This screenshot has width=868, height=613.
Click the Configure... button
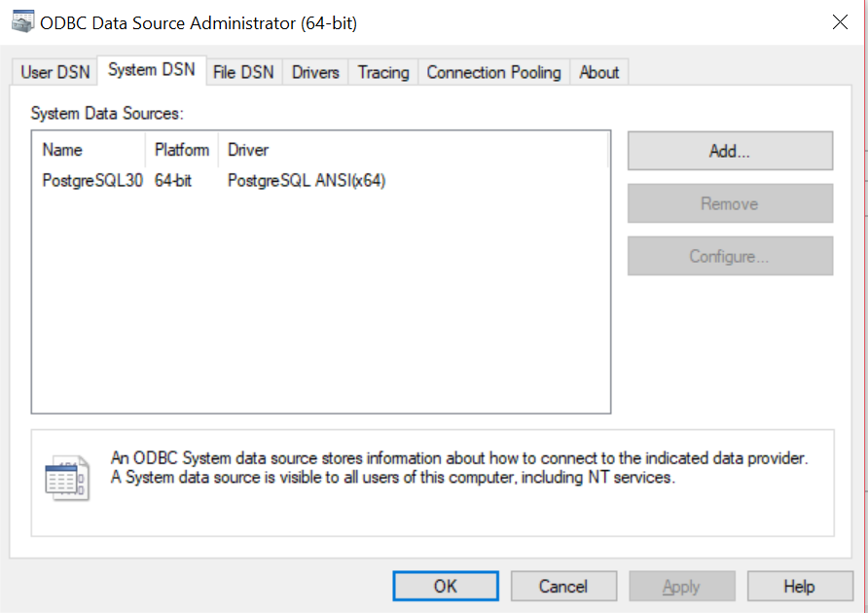click(x=730, y=256)
